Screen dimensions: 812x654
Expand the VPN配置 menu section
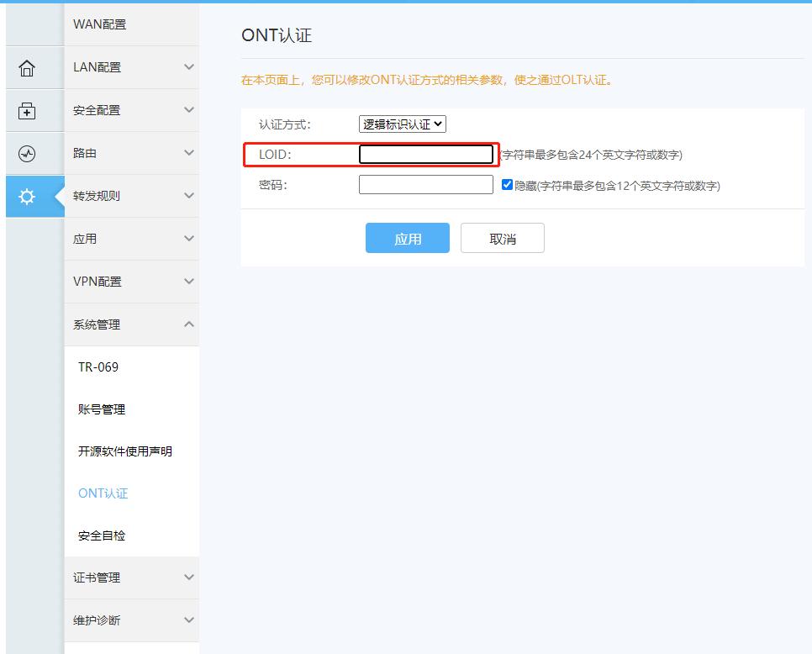[x=132, y=281]
